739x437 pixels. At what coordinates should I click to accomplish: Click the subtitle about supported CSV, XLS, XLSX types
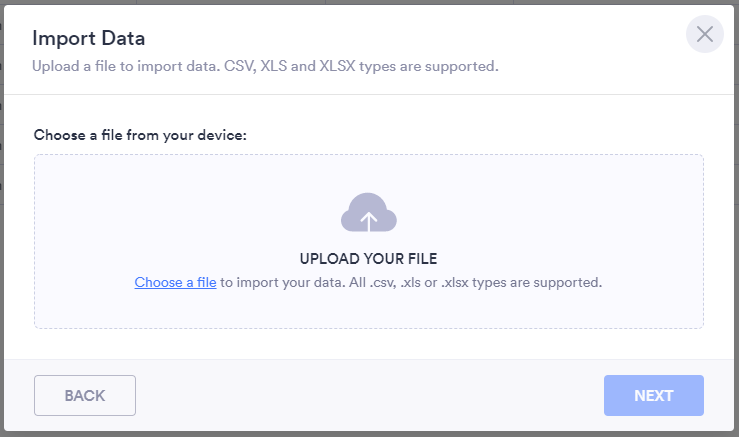(265, 67)
